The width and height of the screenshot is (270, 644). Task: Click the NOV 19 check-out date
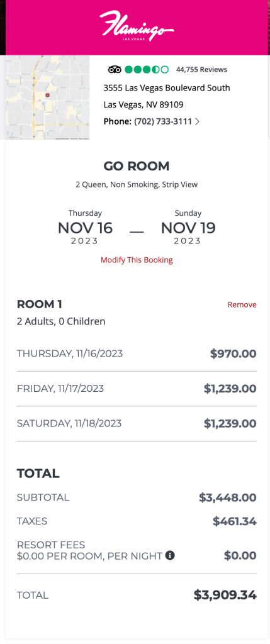[188, 228]
